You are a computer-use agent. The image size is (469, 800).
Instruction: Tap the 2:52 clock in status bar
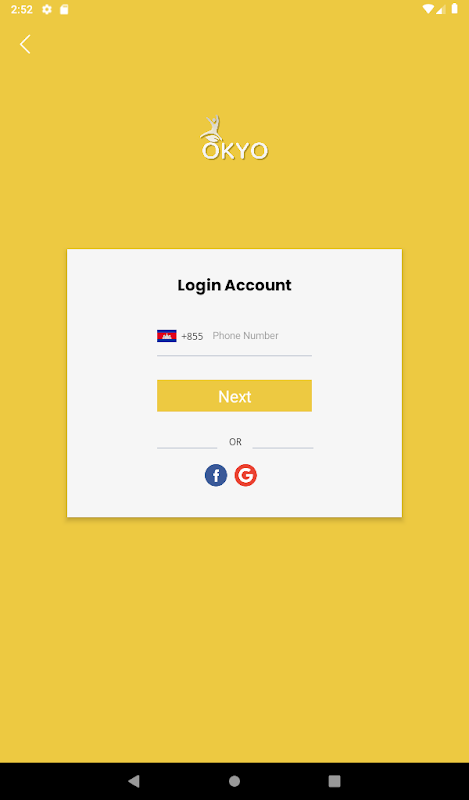tap(21, 9)
